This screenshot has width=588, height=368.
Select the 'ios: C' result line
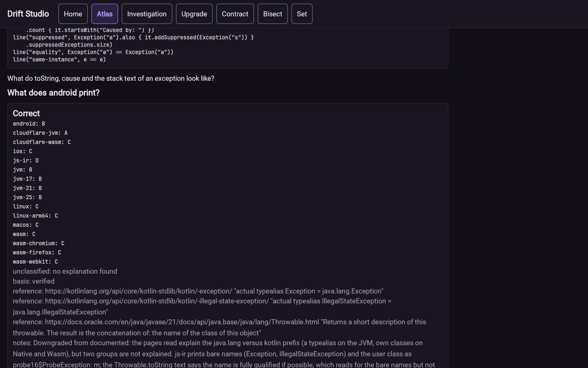point(23,151)
